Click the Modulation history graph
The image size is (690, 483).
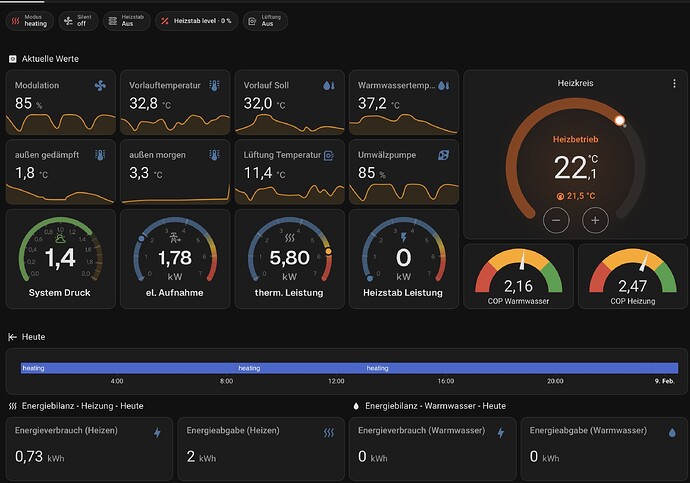tap(61, 124)
